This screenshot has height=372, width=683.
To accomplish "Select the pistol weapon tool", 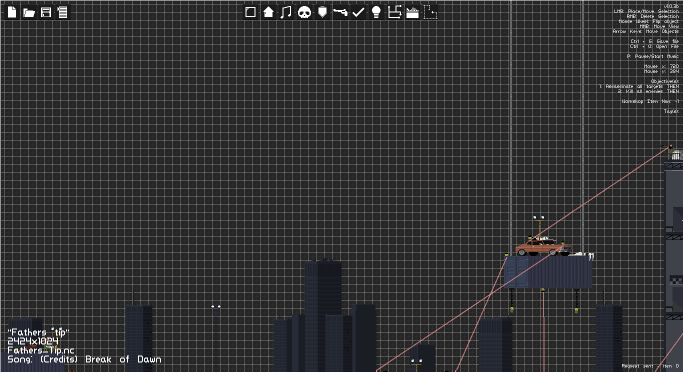I will (340, 12).
